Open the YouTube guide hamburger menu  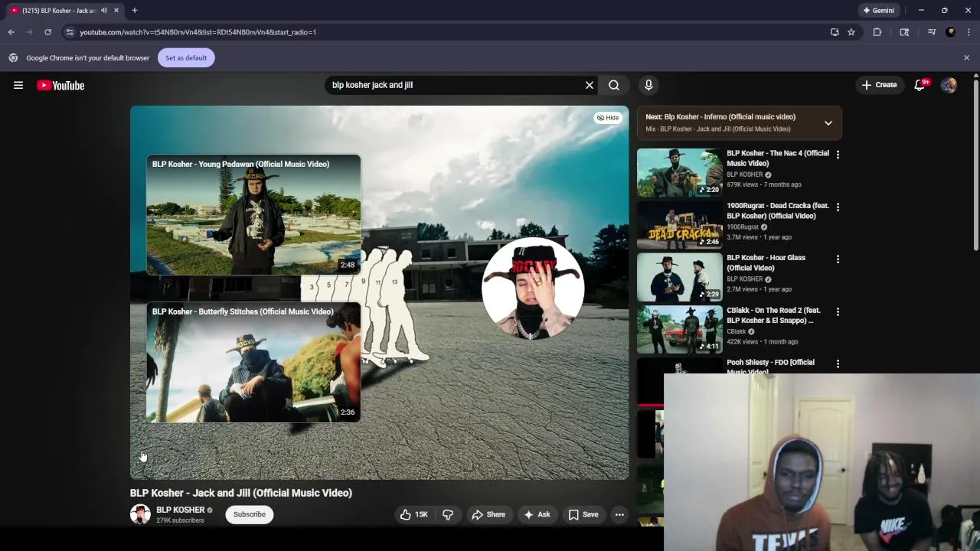point(18,85)
